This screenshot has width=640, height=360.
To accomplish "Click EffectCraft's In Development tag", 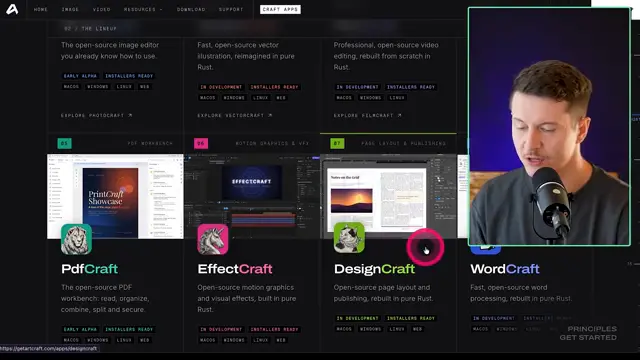I will [x=221, y=329].
